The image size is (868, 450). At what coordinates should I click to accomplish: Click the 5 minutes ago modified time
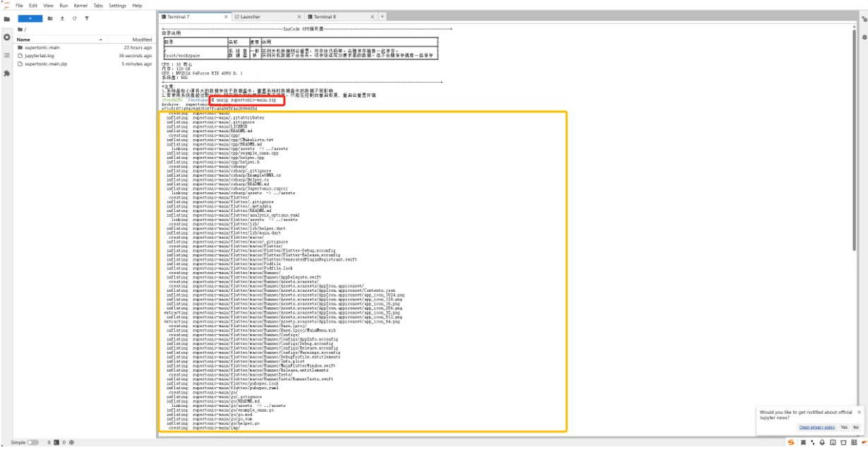[136, 64]
